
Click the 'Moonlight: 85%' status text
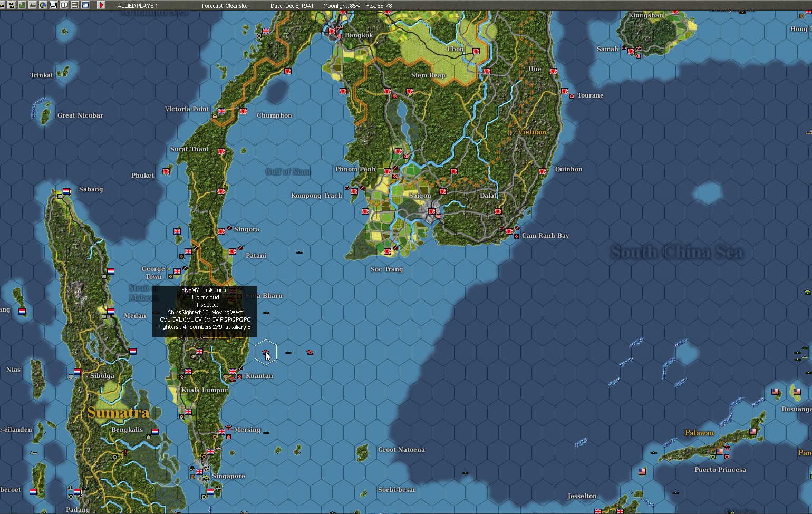pos(342,6)
